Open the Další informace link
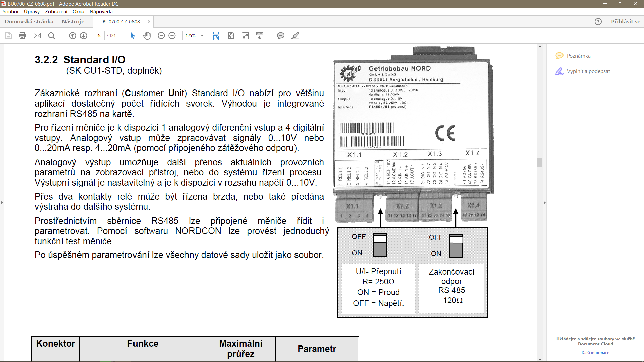Screen dimensions: 644x362 tap(595, 353)
